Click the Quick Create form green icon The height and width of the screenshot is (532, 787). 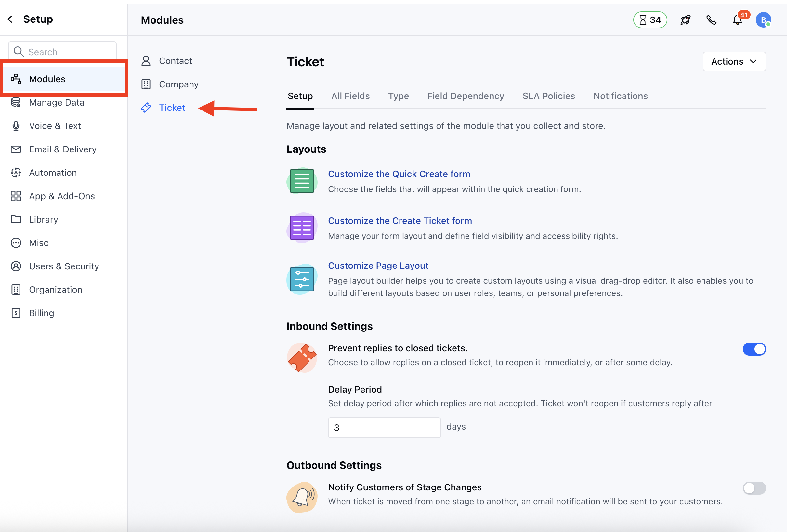point(302,181)
